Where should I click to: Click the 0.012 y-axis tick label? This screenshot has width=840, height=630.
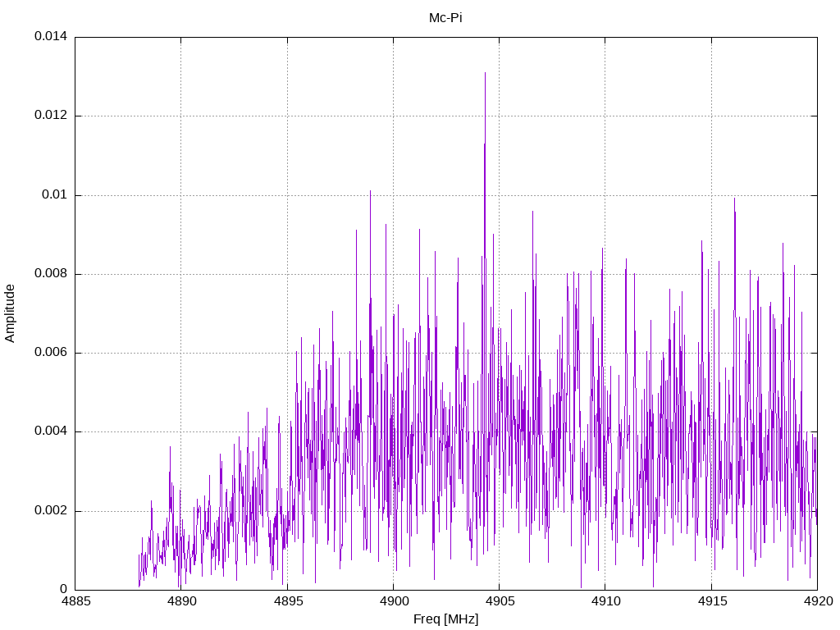(51, 115)
